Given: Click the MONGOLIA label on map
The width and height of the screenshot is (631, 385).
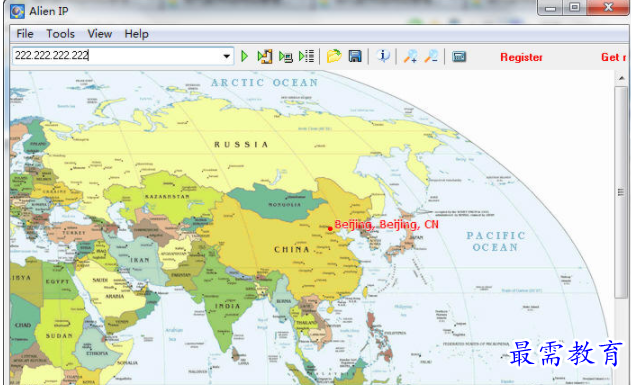Looking at the screenshot, I should pos(285,205).
